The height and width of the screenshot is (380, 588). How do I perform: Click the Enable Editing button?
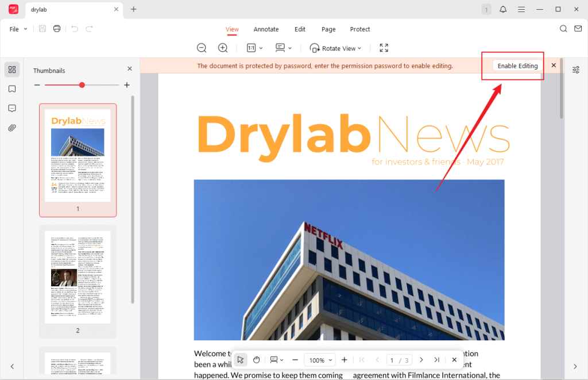pyautogui.click(x=517, y=66)
